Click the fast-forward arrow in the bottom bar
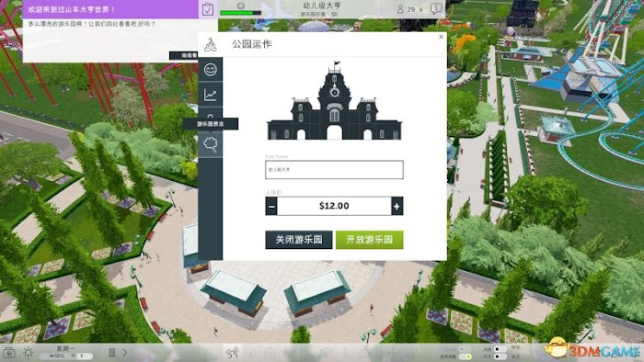This screenshot has width=644, height=362. tap(124, 352)
